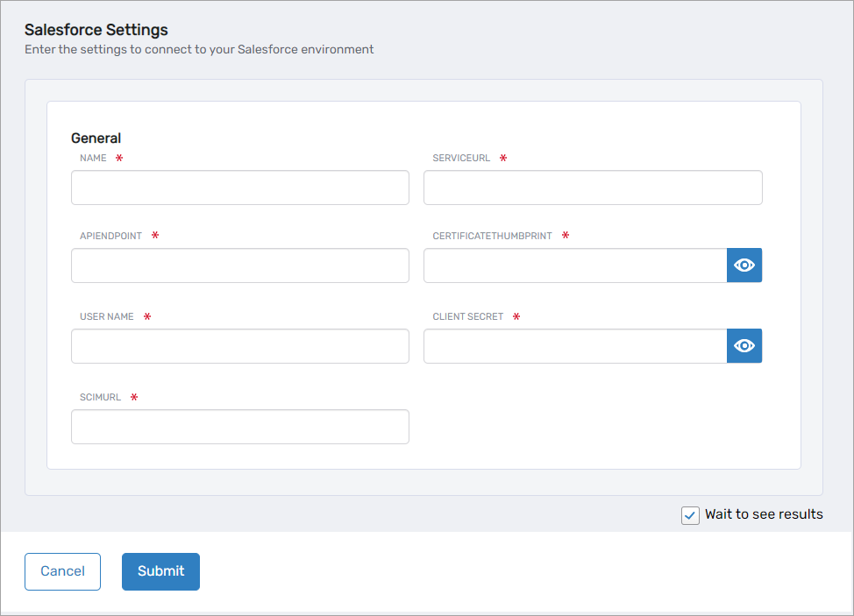Click the SERVICEURL field label text
Image resolution: width=854 pixels, height=616 pixels.
pos(461,159)
